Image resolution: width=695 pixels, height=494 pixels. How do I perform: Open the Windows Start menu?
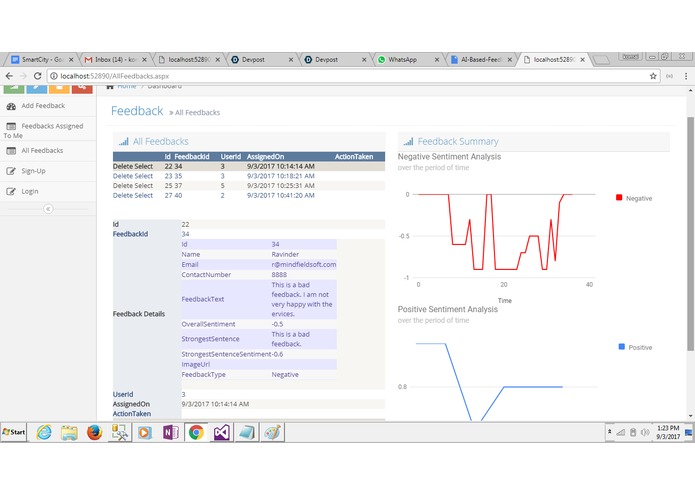pos(14,432)
